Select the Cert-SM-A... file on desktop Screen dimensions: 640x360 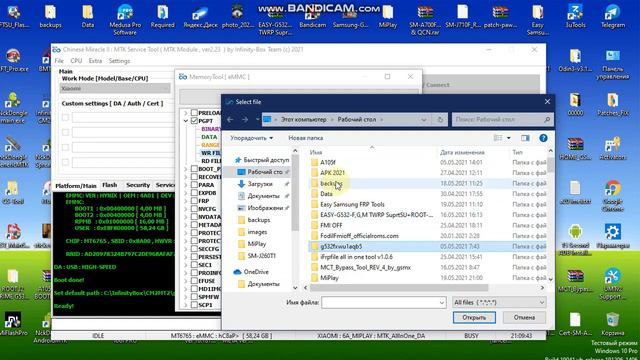575,324
